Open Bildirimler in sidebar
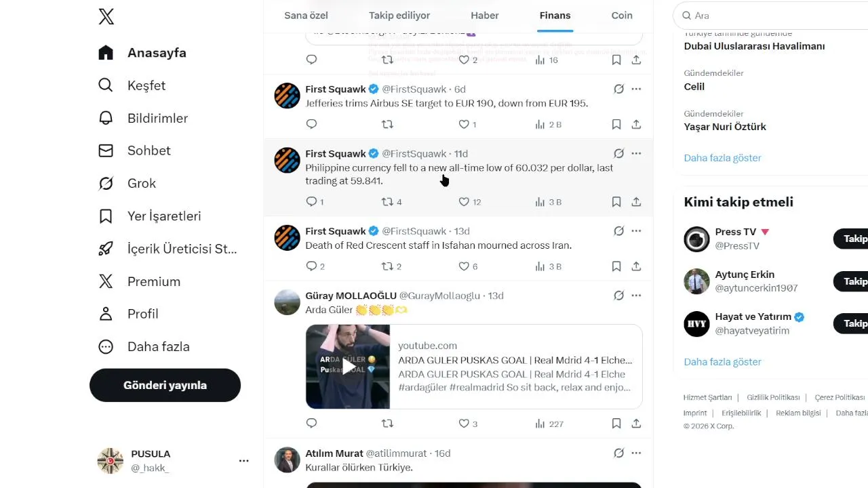 click(x=143, y=119)
